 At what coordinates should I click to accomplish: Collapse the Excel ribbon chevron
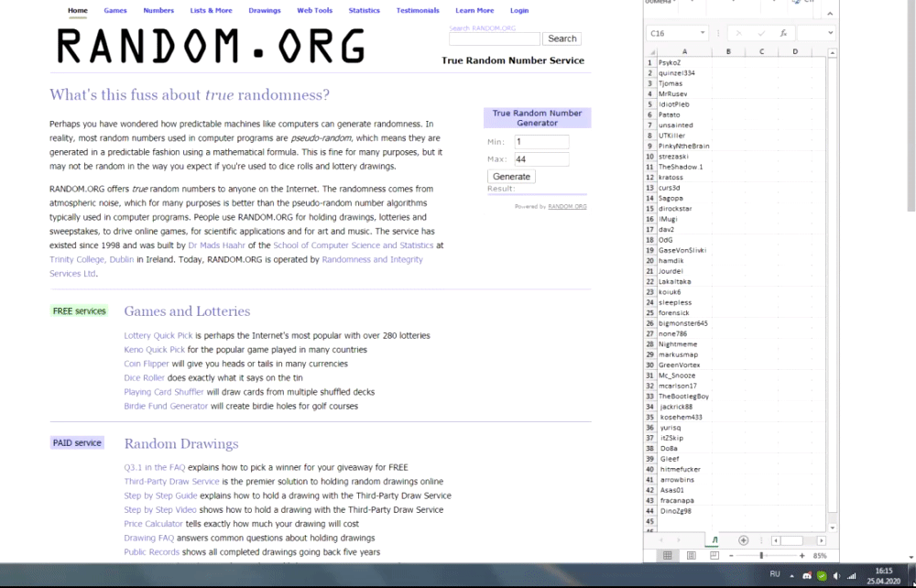point(830,14)
